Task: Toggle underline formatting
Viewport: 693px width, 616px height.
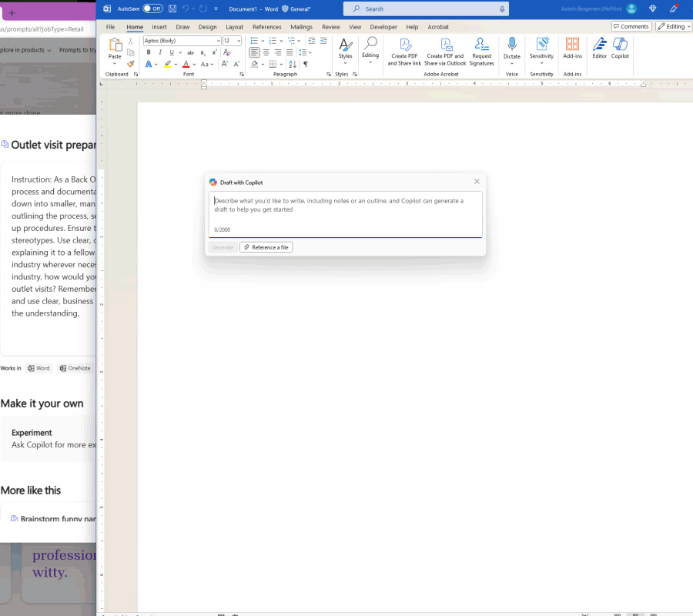Action: point(172,51)
